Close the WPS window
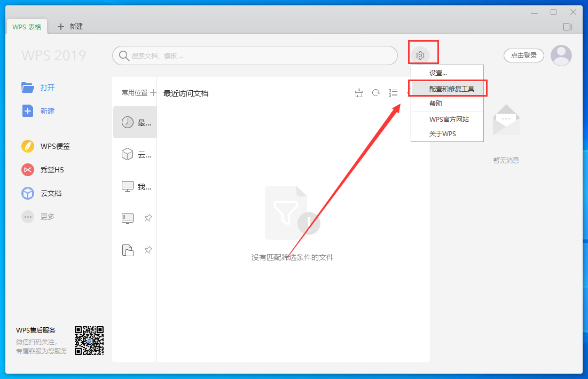588x379 pixels. pyautogui.click(x=574, y=12)
